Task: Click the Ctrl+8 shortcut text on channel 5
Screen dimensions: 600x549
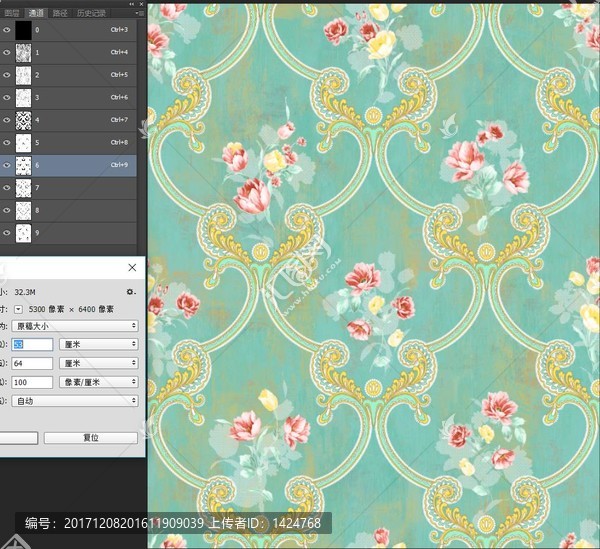Action: 119,142
